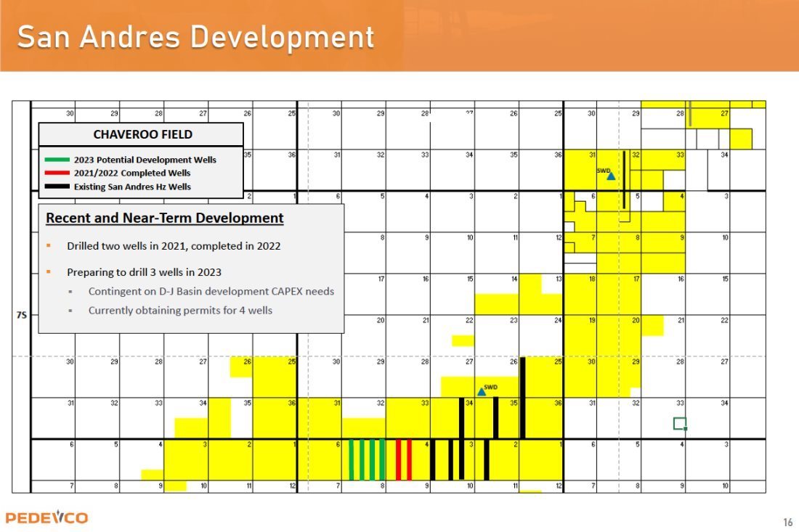Select the 'Preparing to drill 3 wells' bullet
The image size is (799, 532).
click(144, 272)
